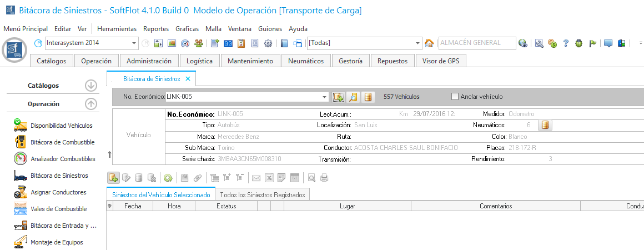The image size is (644, 250).
Task: Open the Reportes menu
Action: point(156,29)
